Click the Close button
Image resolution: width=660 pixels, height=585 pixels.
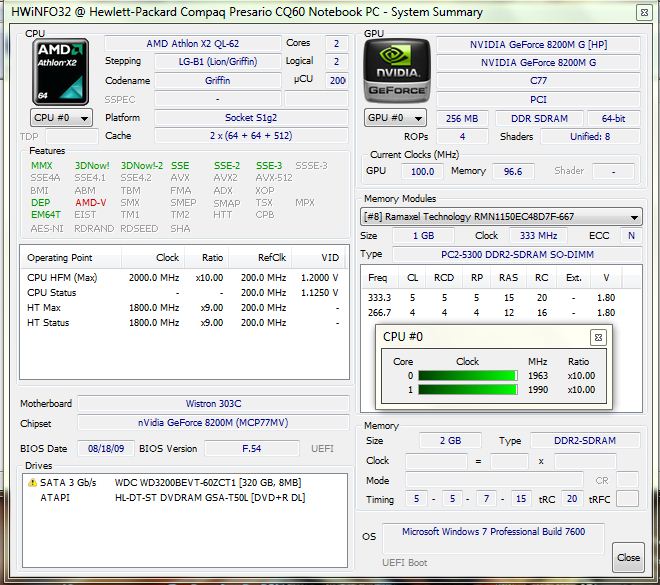click(x=628, y=557)
